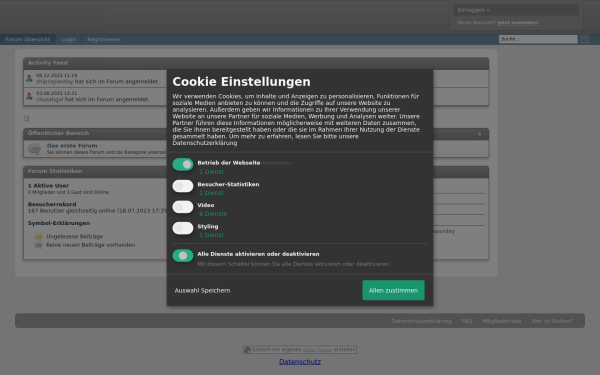Click the Symbol-Erklärungen heading
This screenshot has width=600, height=375.
[x=59, y=223]
